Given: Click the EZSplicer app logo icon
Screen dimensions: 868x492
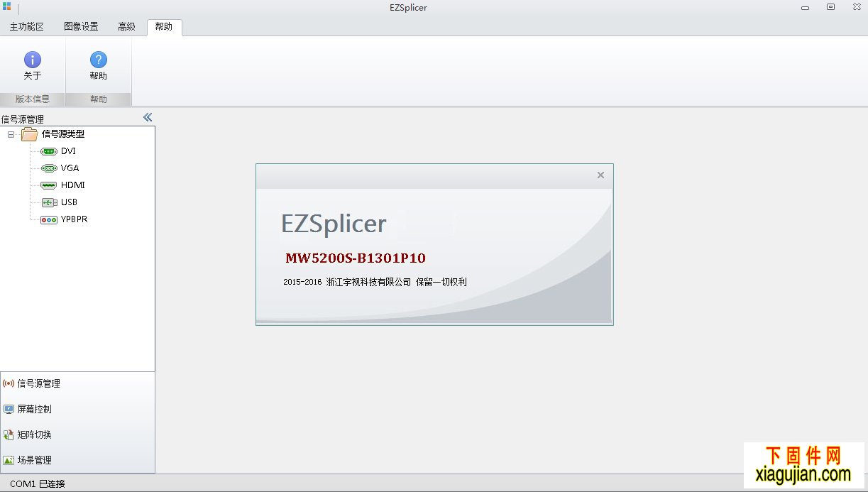Looking at the screenshot, I should click(x=7, y=7).
